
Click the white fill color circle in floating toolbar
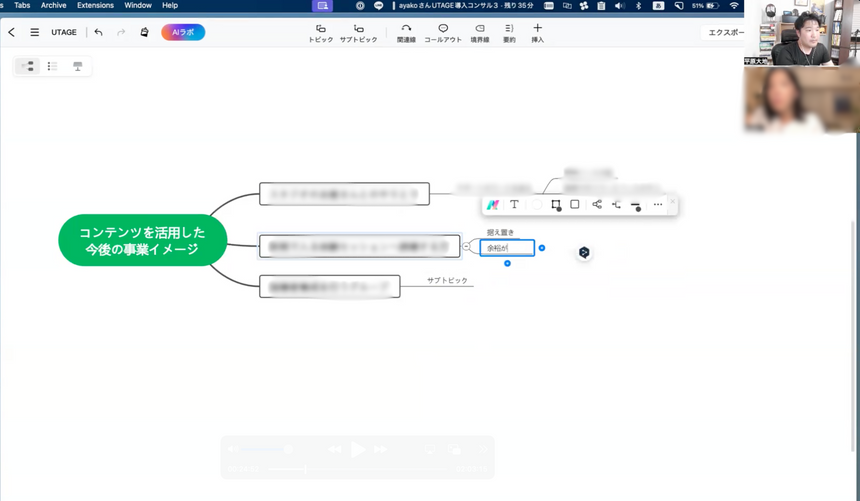point(536,204)
